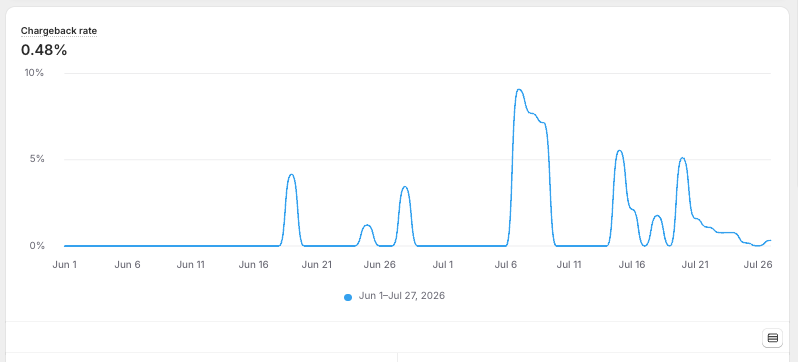Click the Jul 6 x-axis label
The image size is (798, 362).
(x=506, y=265)
